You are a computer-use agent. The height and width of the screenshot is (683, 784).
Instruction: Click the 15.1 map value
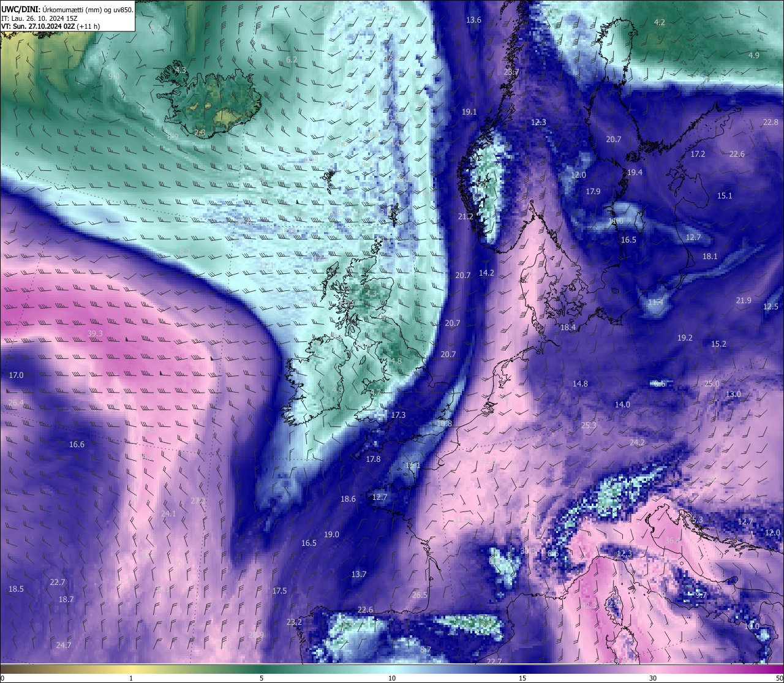[725, 196]
